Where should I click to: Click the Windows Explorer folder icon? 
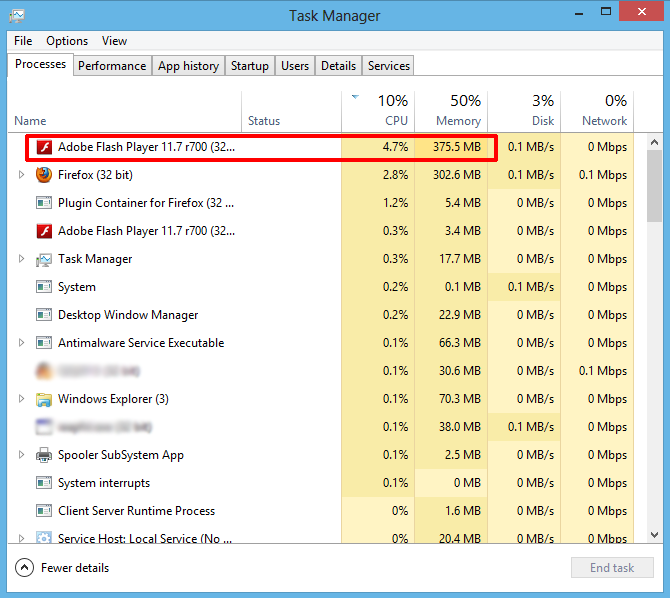pos(44,399)
